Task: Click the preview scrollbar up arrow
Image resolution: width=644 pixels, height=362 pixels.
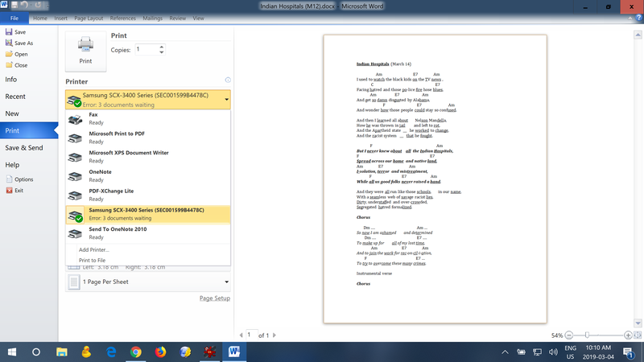Action: 638,35
